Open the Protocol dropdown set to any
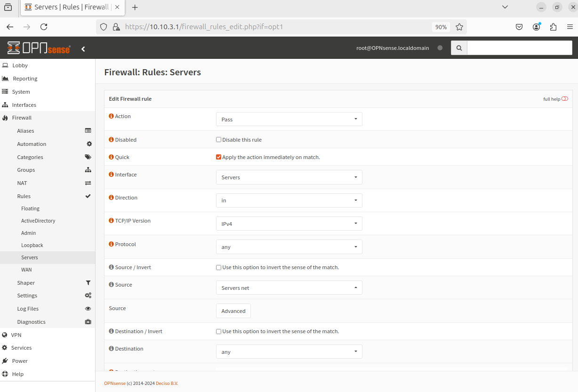Screen dimensions: 578x392 289,247
